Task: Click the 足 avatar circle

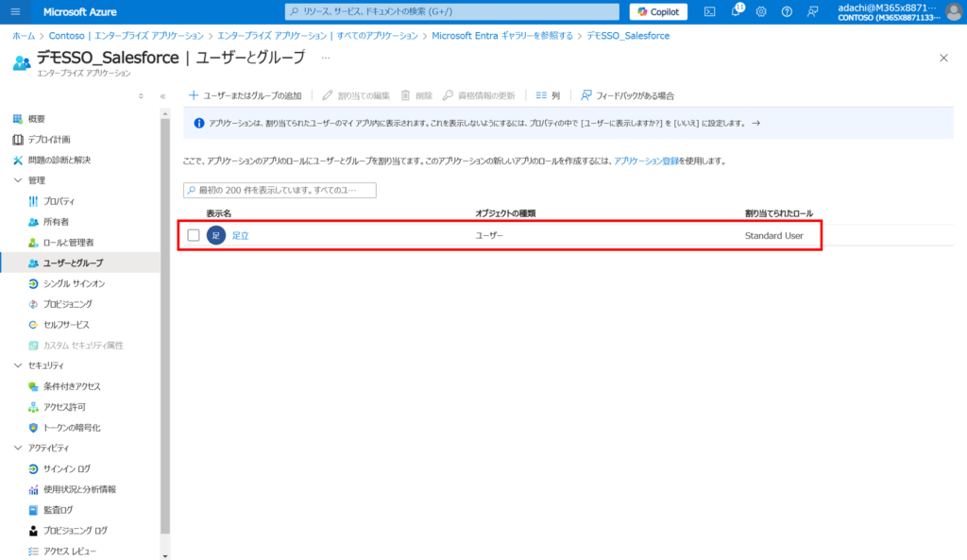Action: tap(216, 235)
